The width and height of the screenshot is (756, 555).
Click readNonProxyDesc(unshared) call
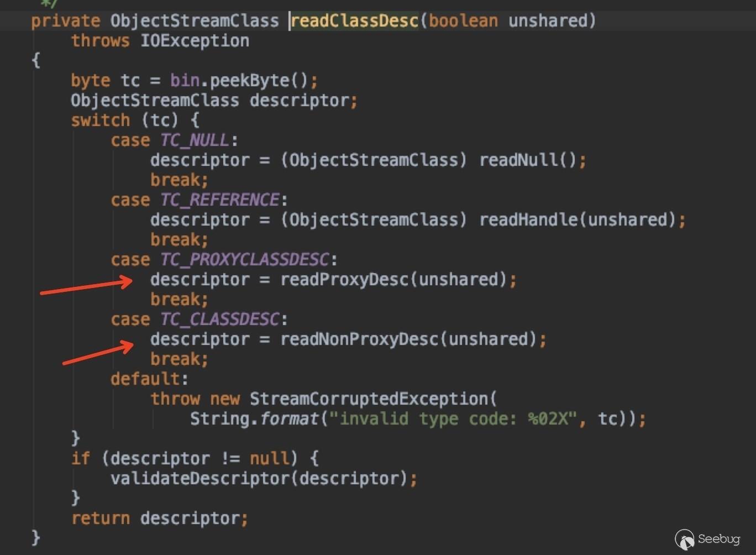click(409, 339)
